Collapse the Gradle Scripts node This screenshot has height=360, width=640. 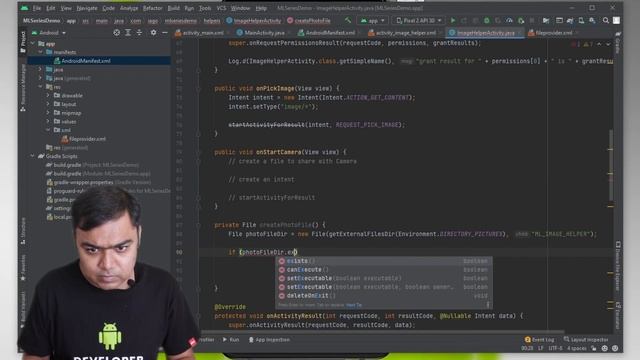point(33,156)
